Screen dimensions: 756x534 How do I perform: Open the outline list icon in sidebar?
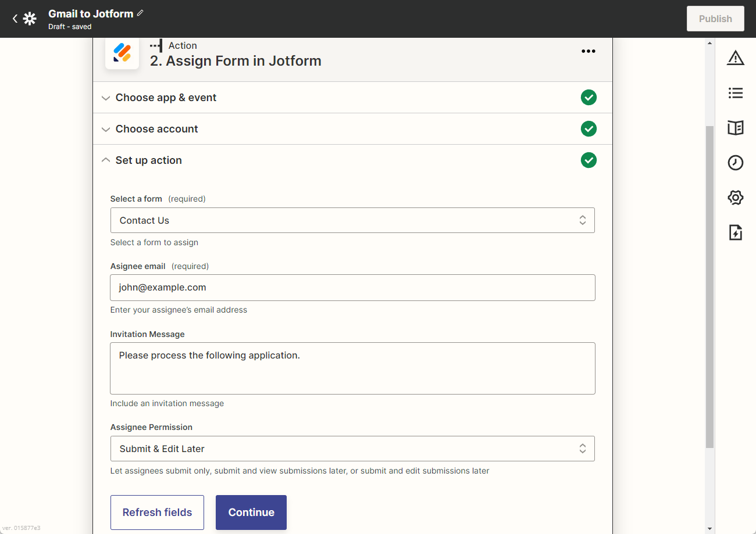pos(735,93)
